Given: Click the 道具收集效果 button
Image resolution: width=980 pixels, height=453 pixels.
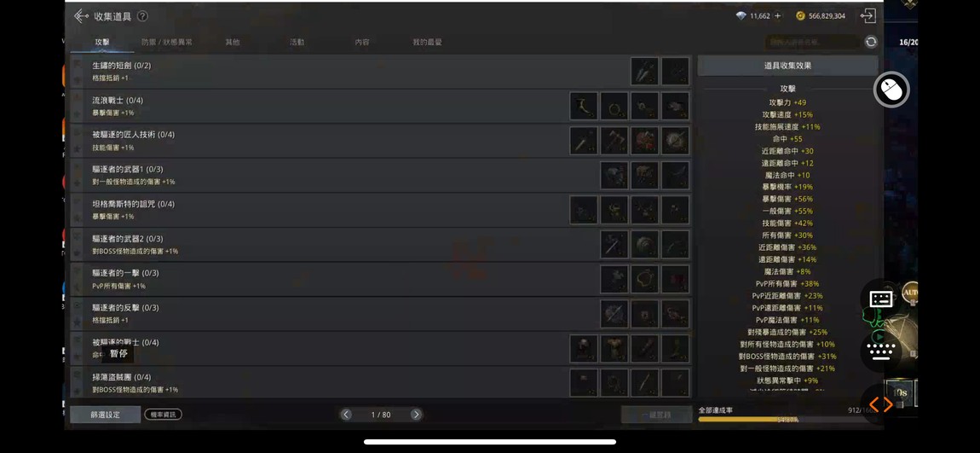Looking at the screenshot, I should coord(787,66).
